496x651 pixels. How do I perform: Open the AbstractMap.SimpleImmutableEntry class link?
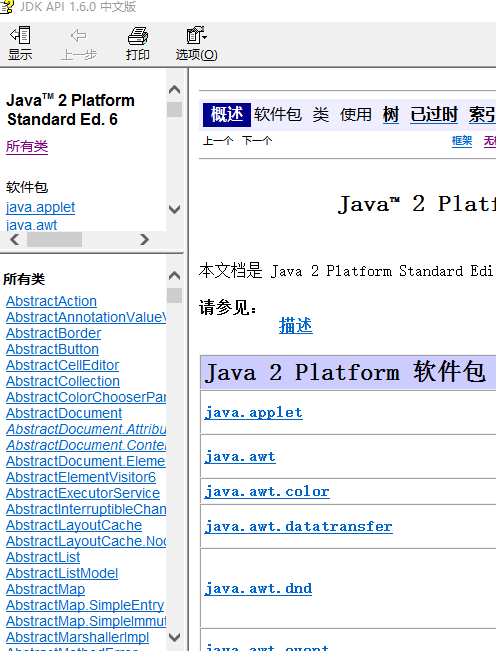pos(86,622)
